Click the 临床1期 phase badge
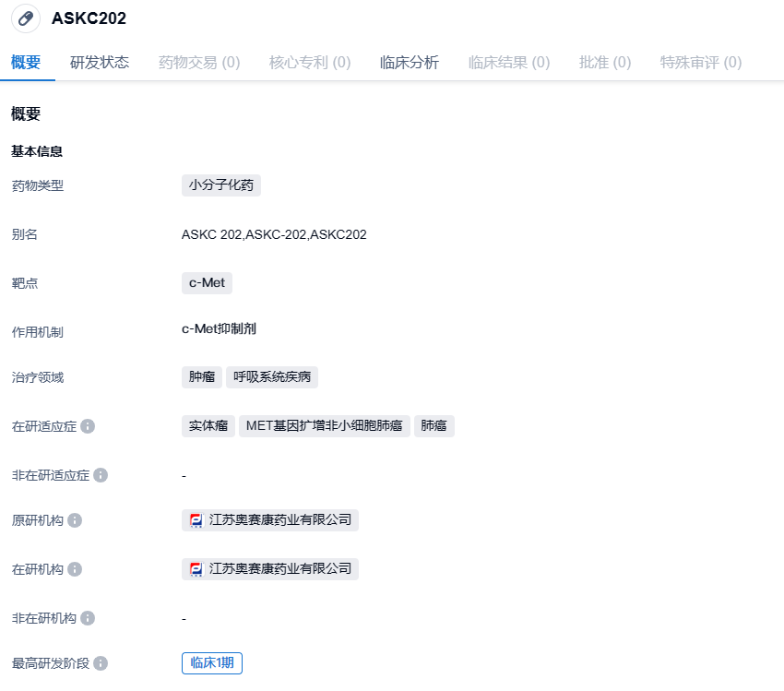The image size is (784, 691). (212, 663)
